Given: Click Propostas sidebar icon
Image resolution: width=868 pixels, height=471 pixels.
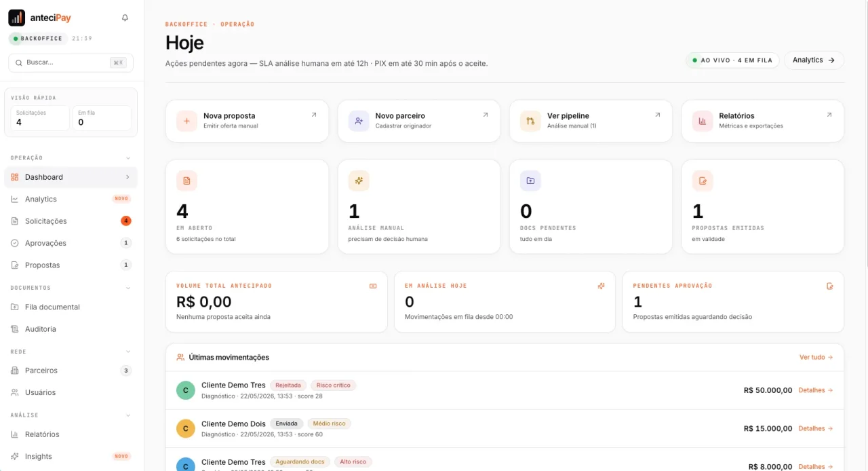Looking at the screenshot, I should coord(15,265).
